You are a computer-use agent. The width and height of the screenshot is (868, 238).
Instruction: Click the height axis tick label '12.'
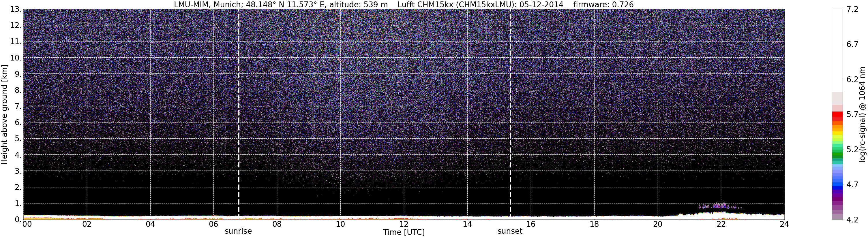(16, 26)
